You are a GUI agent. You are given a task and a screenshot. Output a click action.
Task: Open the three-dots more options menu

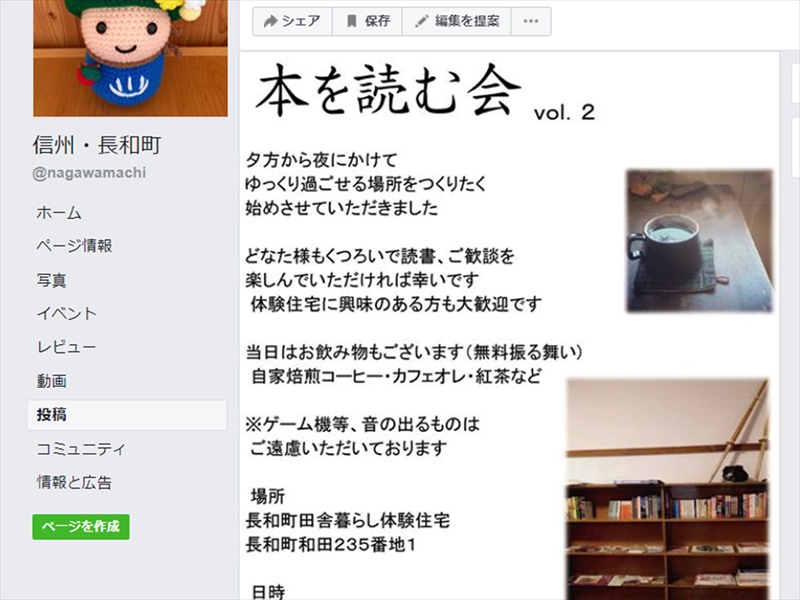coord(531,21)
